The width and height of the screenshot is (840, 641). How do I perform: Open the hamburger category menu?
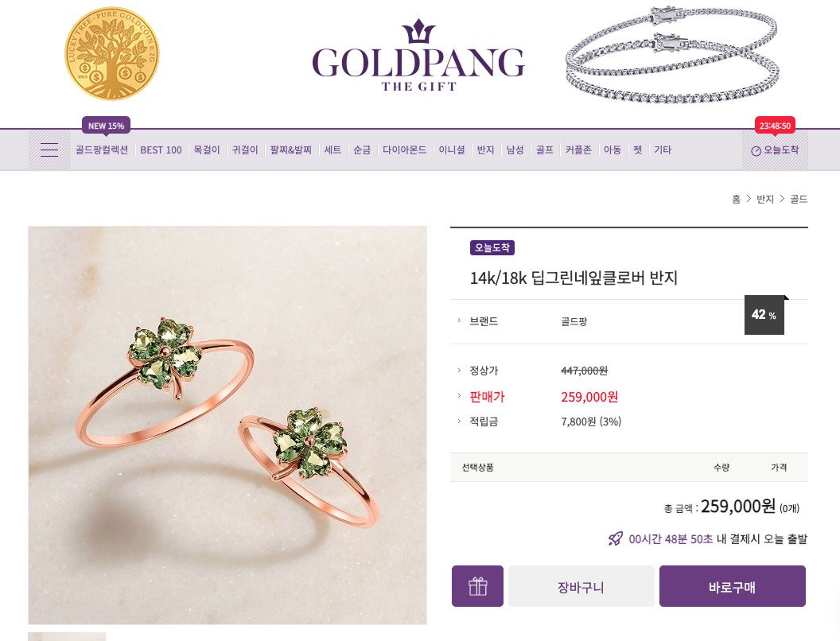coord(49,150)
